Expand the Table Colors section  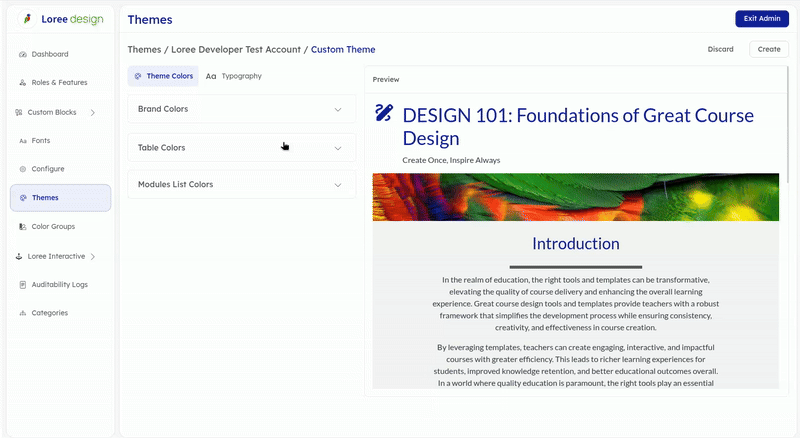338,148
